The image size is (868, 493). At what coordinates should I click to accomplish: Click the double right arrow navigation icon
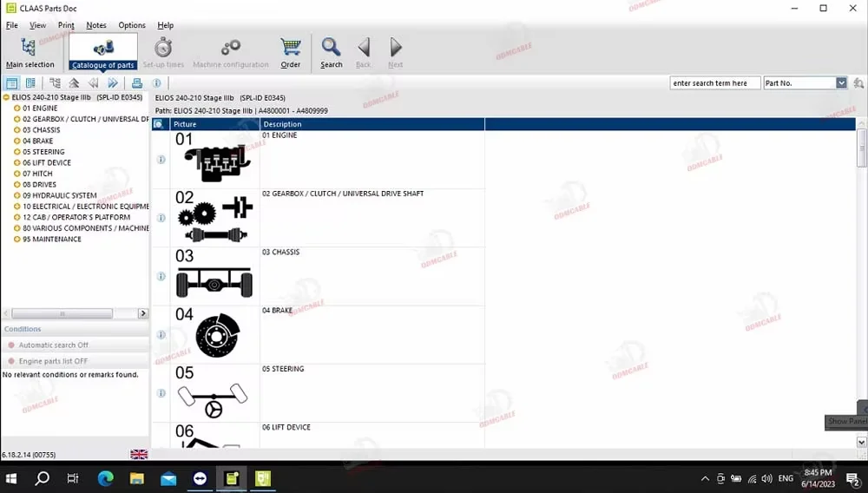click(113, 83)
